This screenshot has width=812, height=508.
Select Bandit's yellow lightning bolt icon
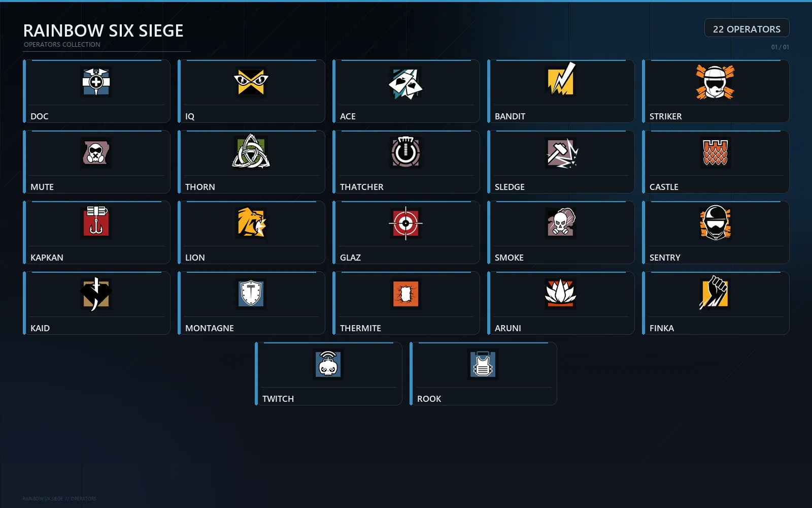click(x=560, y=80)
